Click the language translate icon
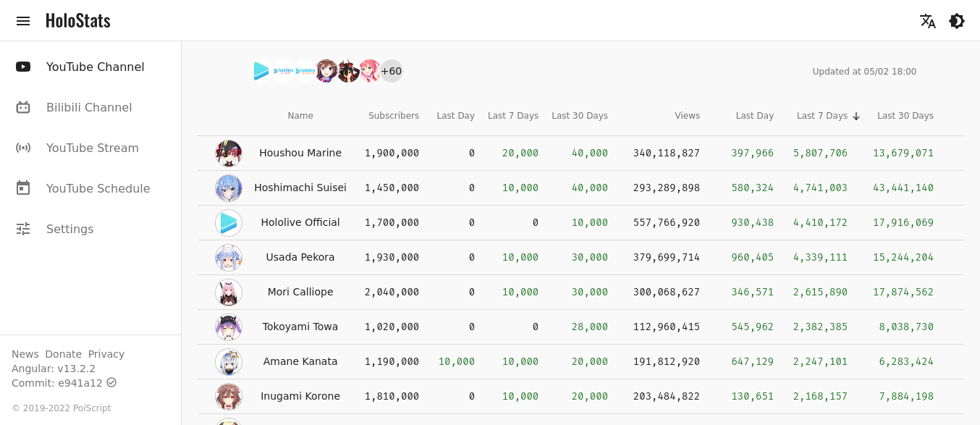The image size is (980, 425). pyautogui.click(x=928, y=21)
